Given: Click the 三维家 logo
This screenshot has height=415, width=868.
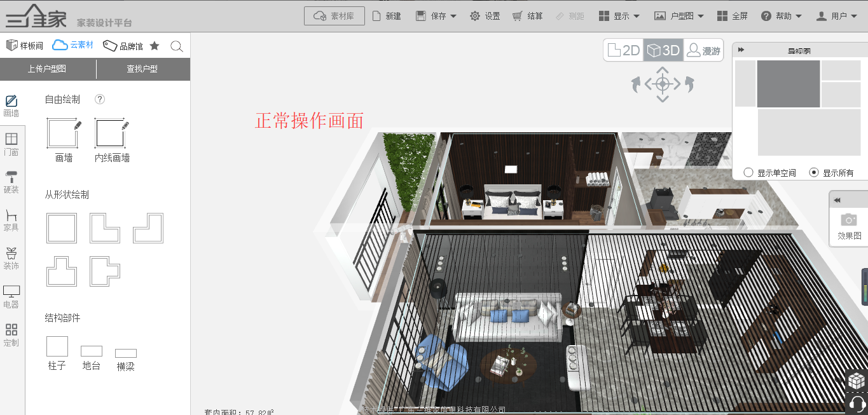Looking at the screenshot, I should [36, 16].
